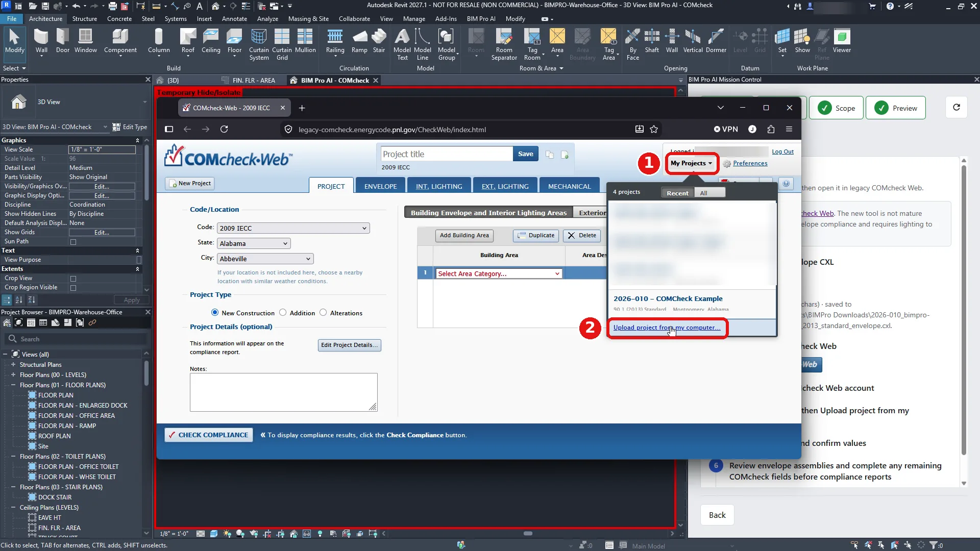Image resolution: width=980 pixels, height=551 pixels.
Task: Select the Addition radio button
Action: 283,313
